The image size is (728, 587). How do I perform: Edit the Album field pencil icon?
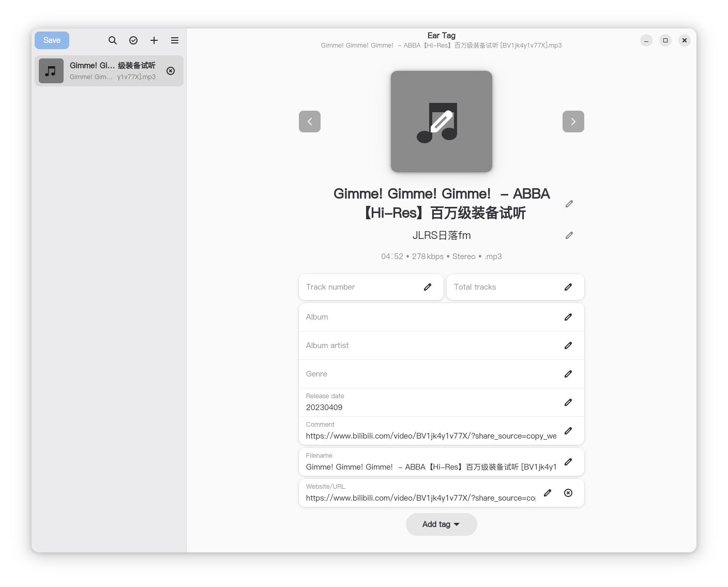[x=568, y=317]
